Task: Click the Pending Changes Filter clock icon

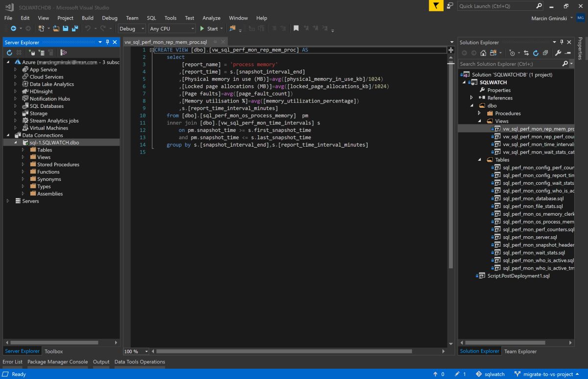Action: (x=512, y=53)
